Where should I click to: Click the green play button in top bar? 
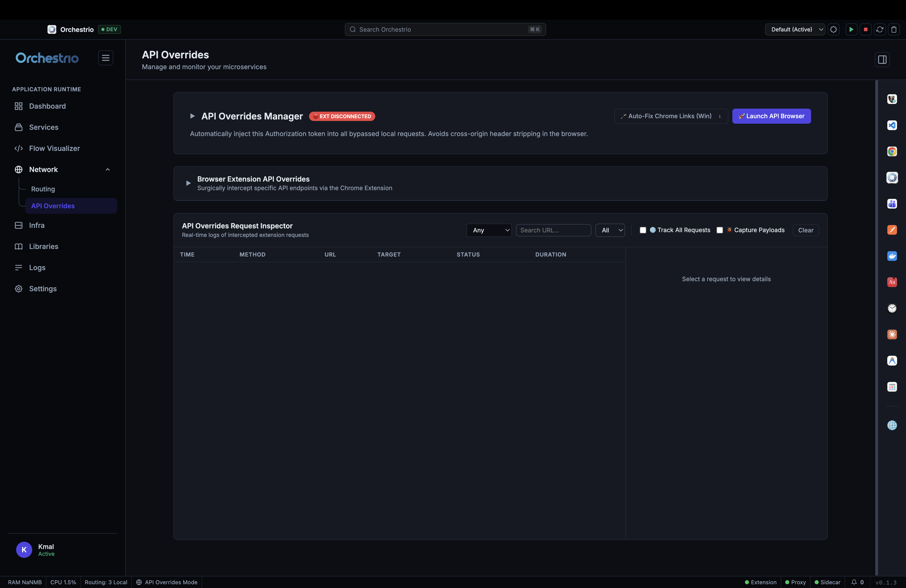point(851,29)
